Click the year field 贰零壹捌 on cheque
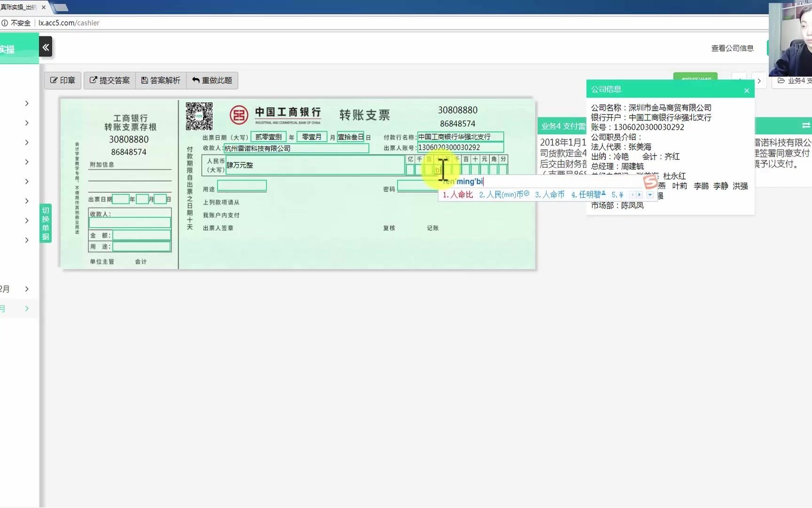This screenshot has width=812, height=508. [268, 137]
